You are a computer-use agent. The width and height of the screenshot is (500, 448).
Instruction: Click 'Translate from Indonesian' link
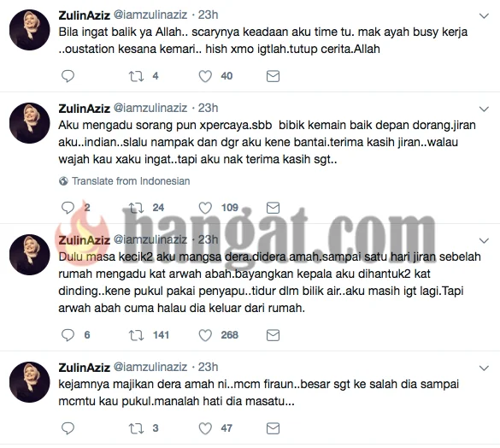(x=131, y=181)
